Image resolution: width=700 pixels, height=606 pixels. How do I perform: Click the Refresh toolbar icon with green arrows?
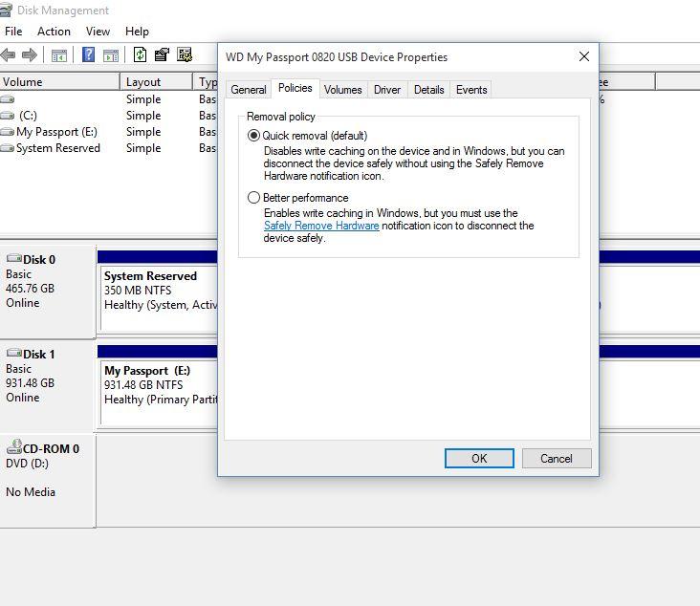click(140, 54)
